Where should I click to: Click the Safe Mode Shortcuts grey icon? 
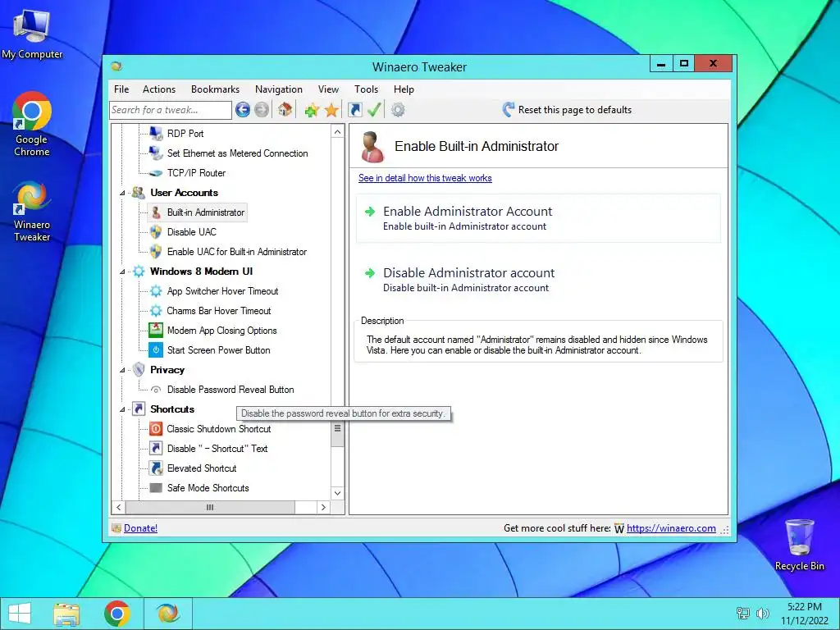pos(156,487)
